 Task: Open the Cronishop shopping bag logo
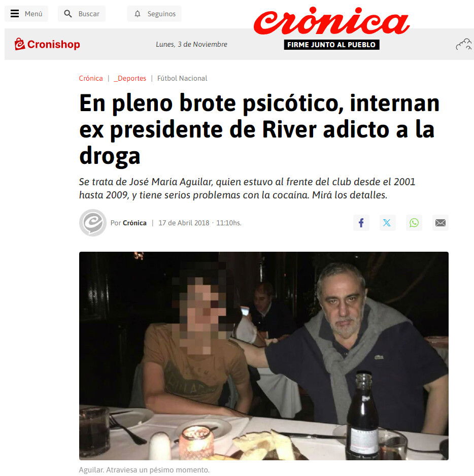click(20, 44)
